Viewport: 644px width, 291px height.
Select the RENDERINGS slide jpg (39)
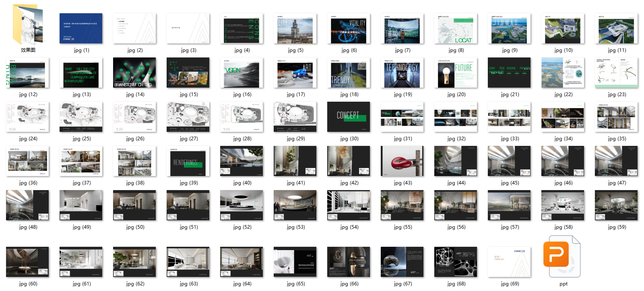188,161
